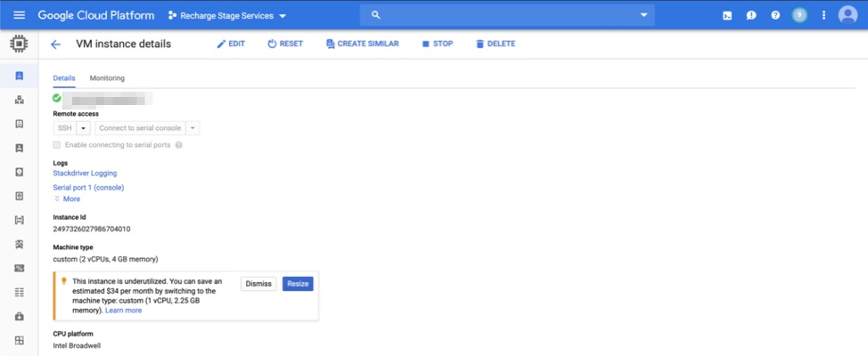Image resolution: width=868 pixels, height=356 pixels.
Task: Activate Cloud Shell icon in top bar
Action: tap(727, 15)
